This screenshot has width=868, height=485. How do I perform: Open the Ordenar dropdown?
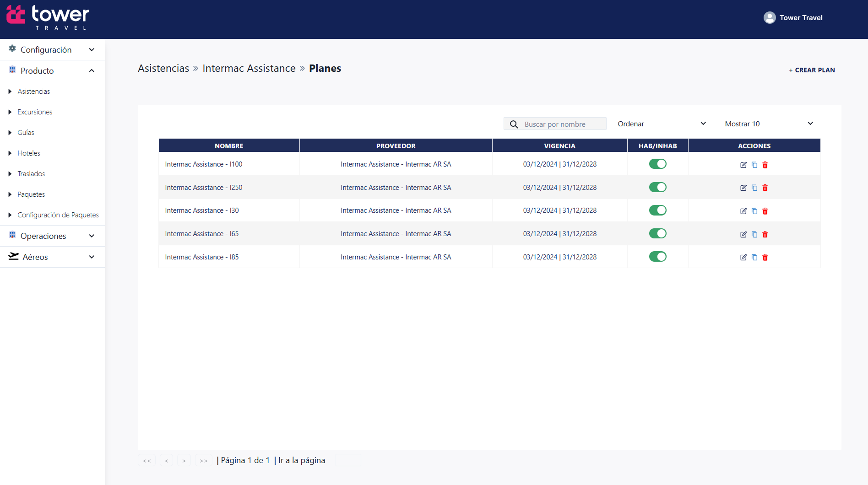coord(662,124)
